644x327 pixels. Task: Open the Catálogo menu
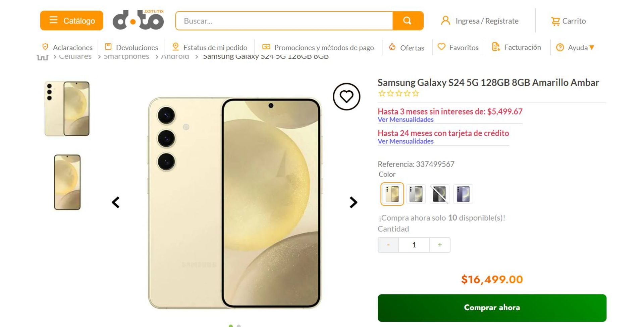pos(72,20)
